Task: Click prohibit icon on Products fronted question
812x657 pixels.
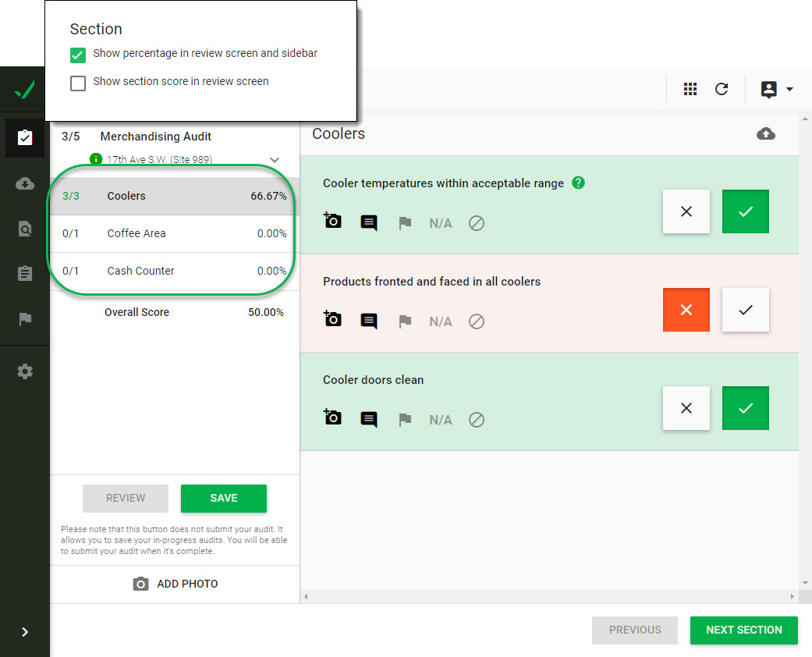Action: (x=477, y=321)
